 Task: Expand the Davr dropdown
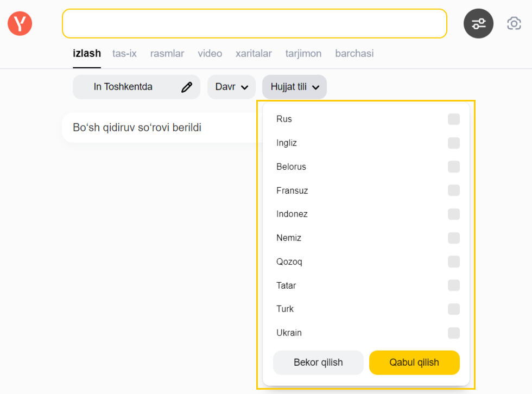231,87
